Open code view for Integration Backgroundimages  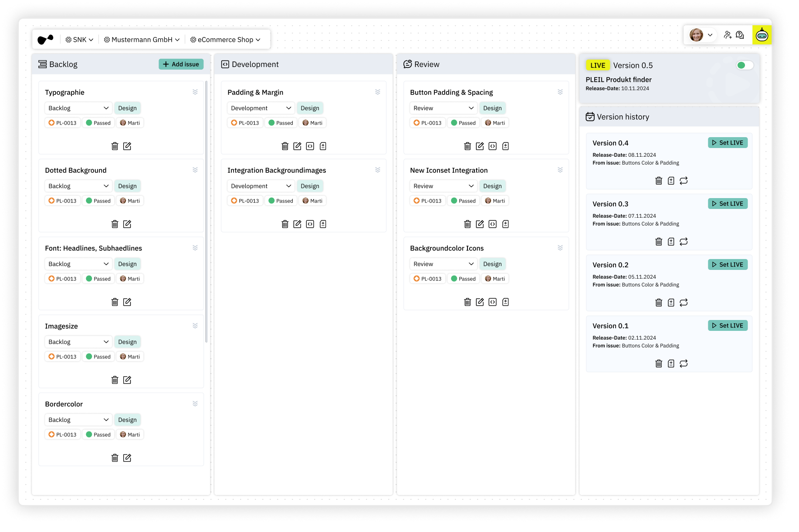(310, 224)
